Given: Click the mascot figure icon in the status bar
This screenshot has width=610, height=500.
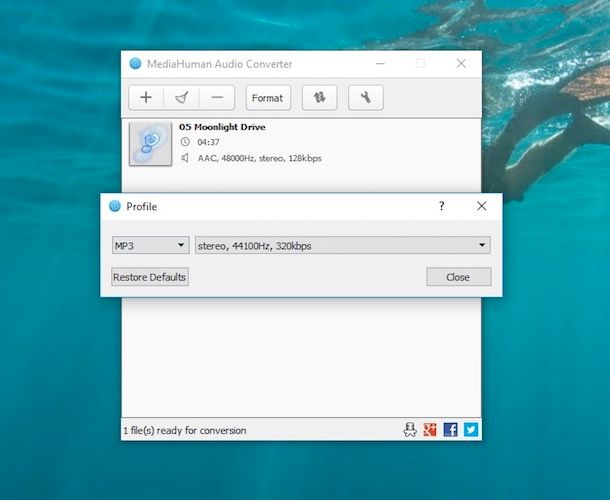Looking at the screenshot, I should click(x=410, y=430).
